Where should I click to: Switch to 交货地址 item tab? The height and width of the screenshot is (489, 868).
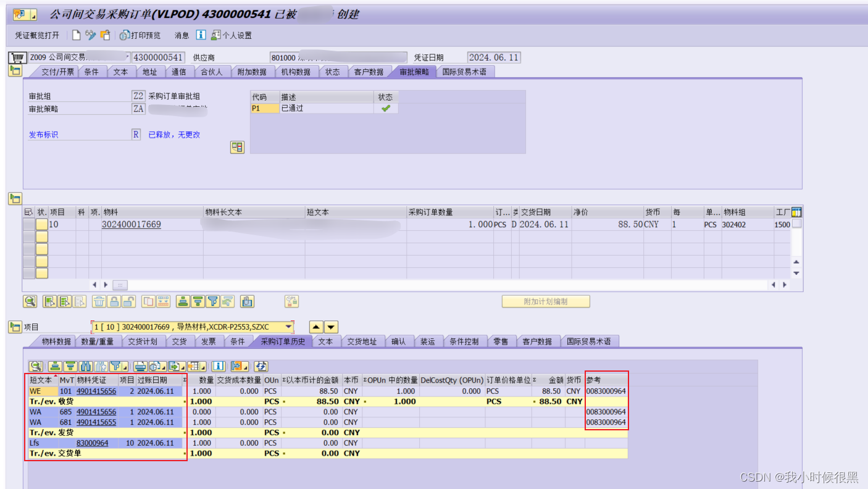(x=362, y=341)
